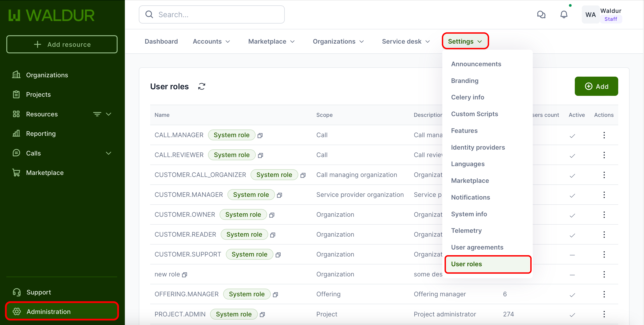The height and width of the screenshot is (325, 644).
Task: Open three-dot actions for PROJECT.ADMIN row
Action: click(x=604, y=314)
